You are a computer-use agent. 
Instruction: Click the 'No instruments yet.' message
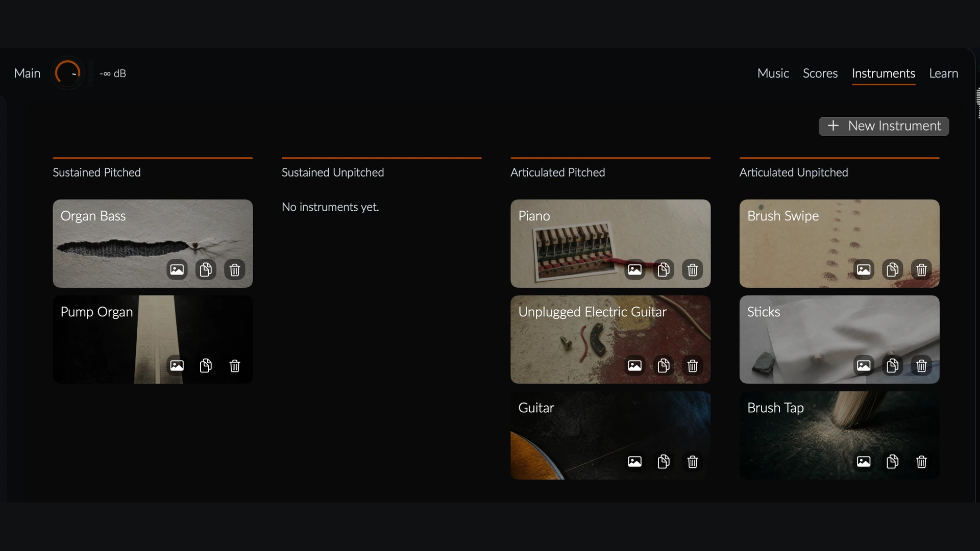coord(330,207)
